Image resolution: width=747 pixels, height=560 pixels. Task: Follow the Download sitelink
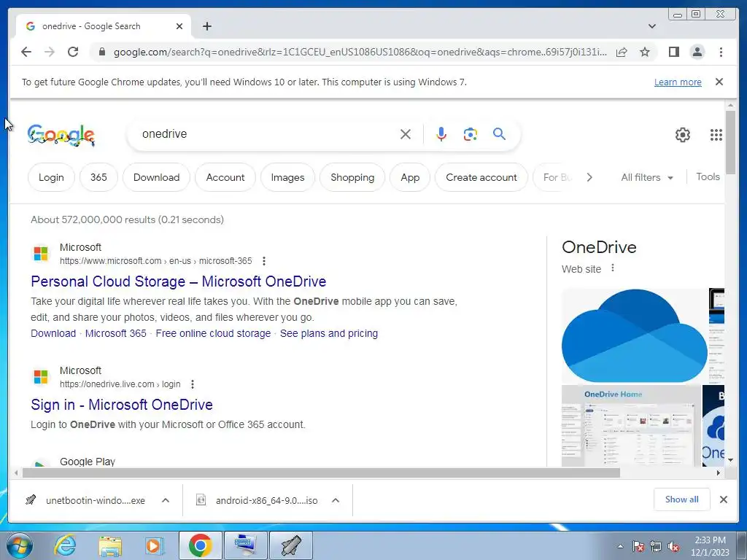click(x=53, y=333)
